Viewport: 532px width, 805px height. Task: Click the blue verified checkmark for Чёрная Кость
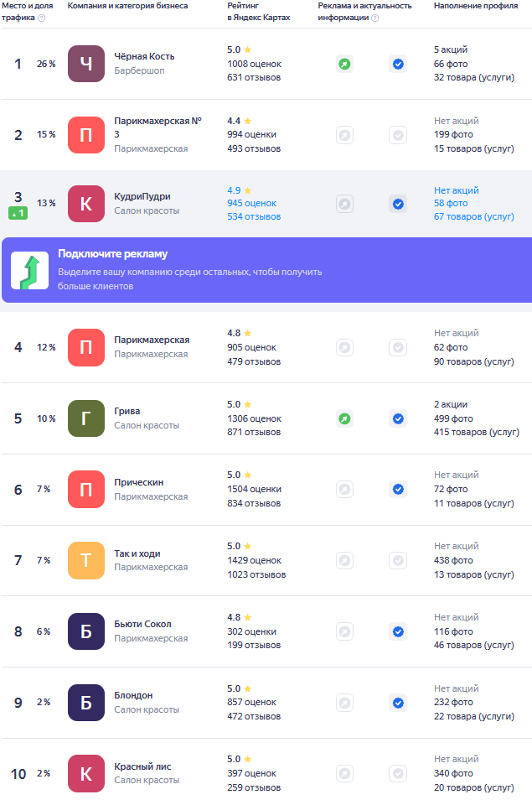[x=398, y=64]
